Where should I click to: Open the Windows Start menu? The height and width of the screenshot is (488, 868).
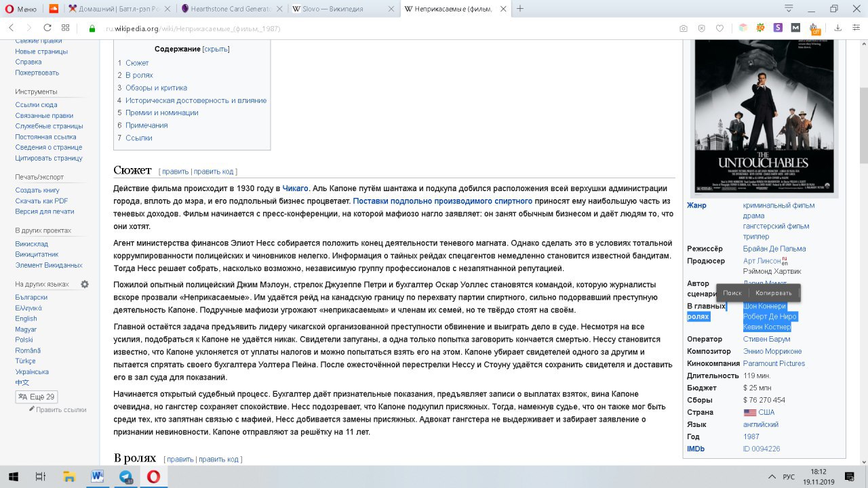13,476
